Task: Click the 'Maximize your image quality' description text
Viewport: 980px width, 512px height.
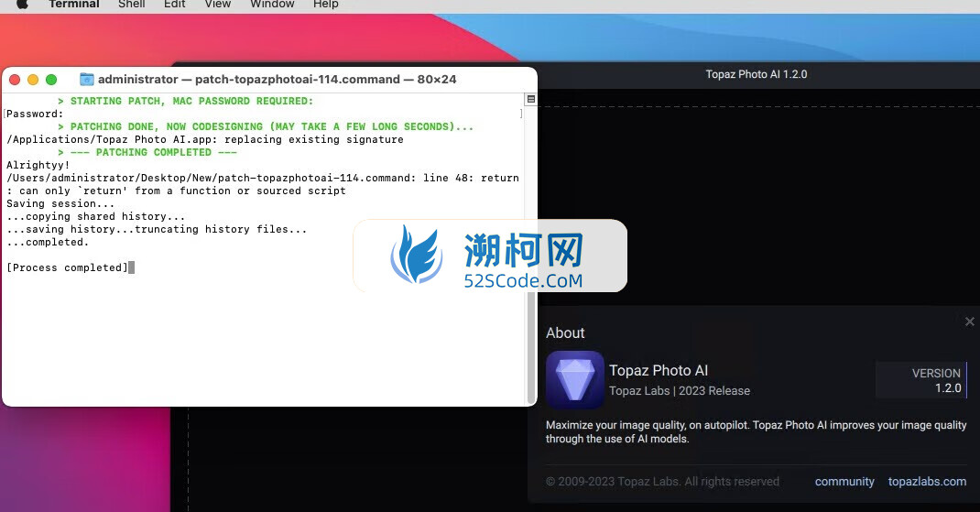Action: tap(757, 432)
